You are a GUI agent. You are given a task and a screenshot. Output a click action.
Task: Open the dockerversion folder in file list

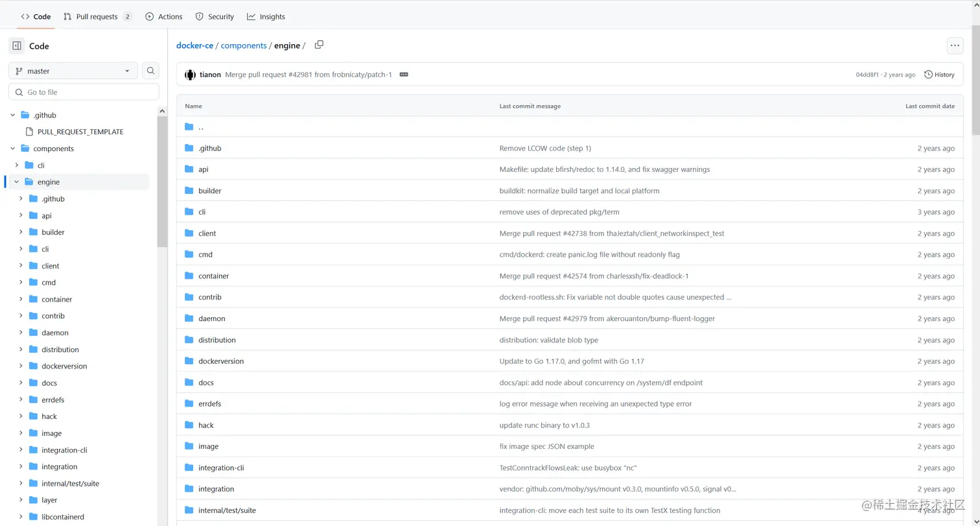[x=221, y=361]
